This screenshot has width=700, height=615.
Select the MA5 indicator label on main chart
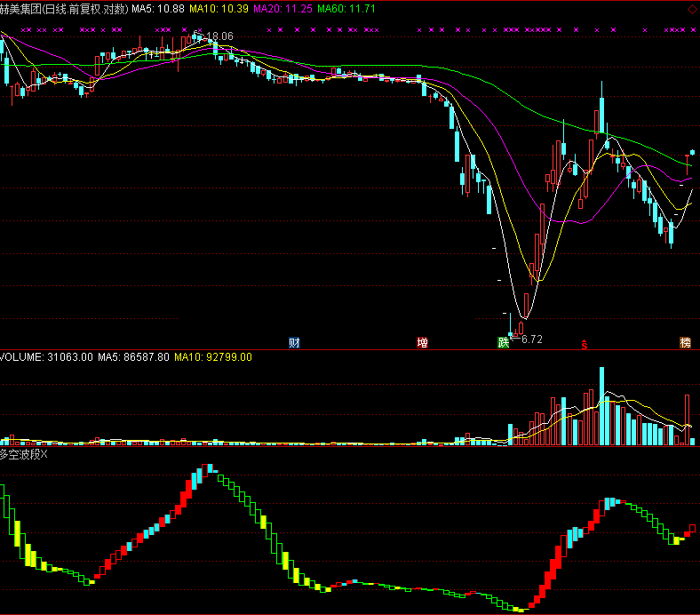158,8
